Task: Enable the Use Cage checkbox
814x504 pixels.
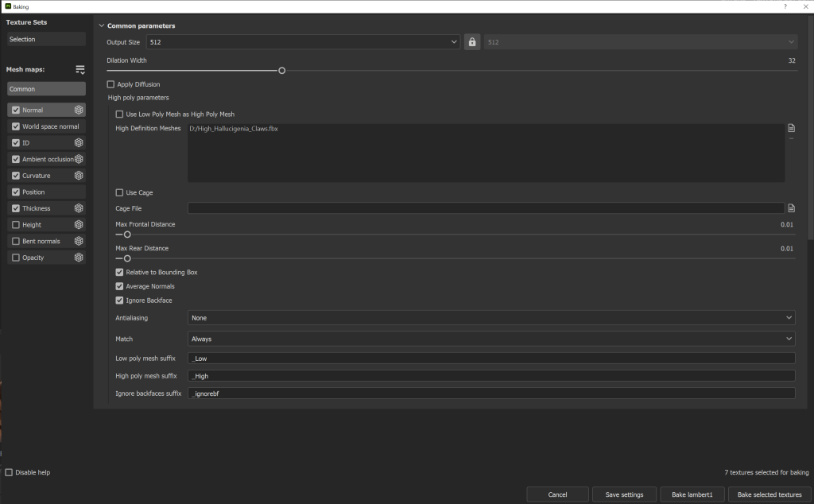Action: coord(119,192)
